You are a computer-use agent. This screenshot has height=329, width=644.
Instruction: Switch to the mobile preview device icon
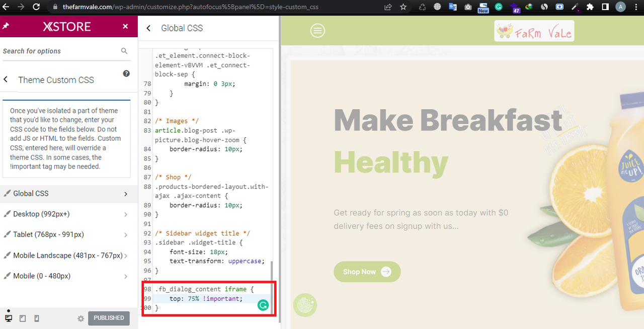(37, 318)
